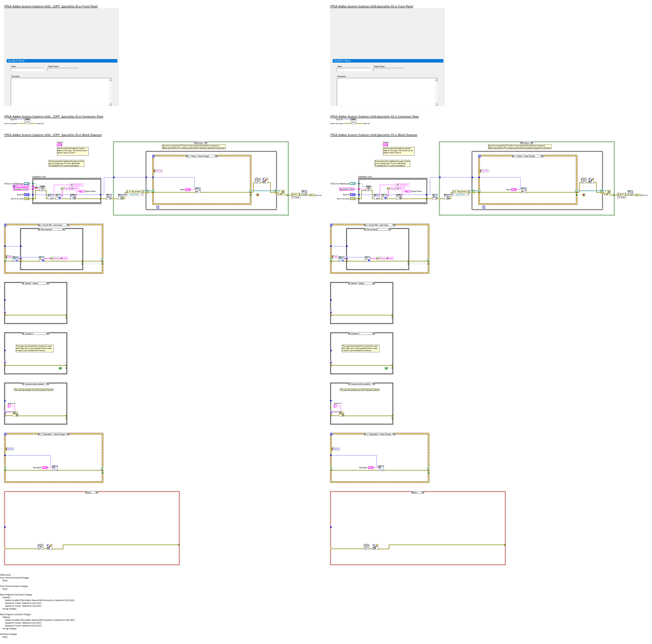Click the left Speciality IO Settings header bar
The height and width of the screenshot is (644, 652).
point(62,61)
